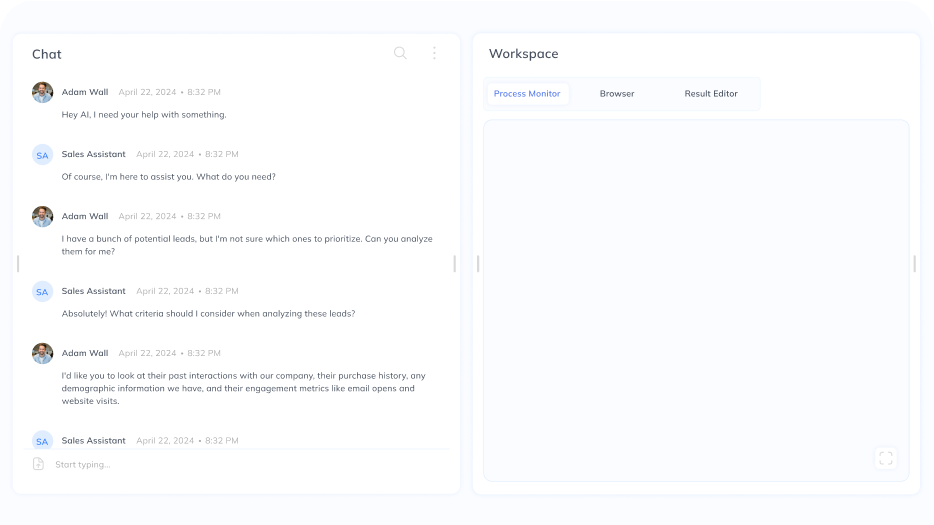Focus the "Start typing..." message input
This screenshot has height=525, width=934.
[x=240, y=464]
